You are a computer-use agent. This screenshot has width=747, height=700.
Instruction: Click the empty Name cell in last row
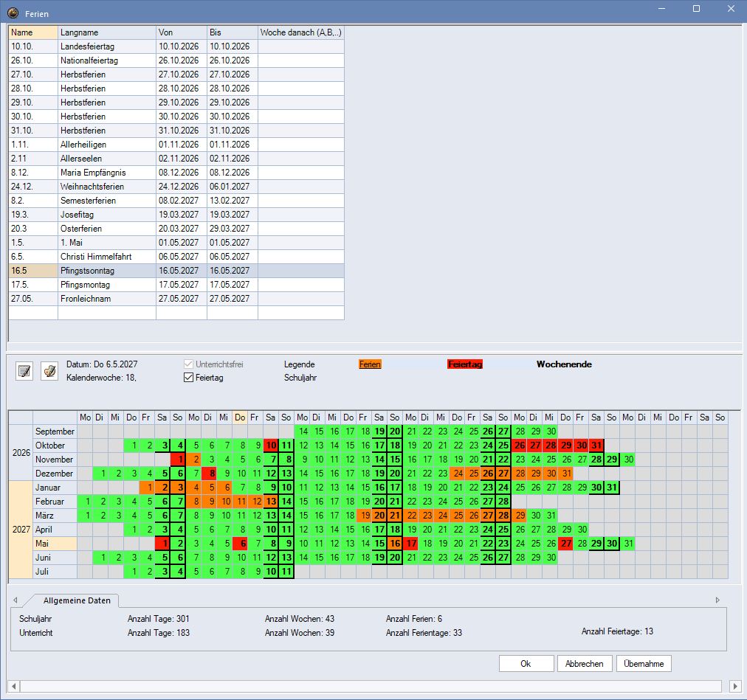click(33, 313)
